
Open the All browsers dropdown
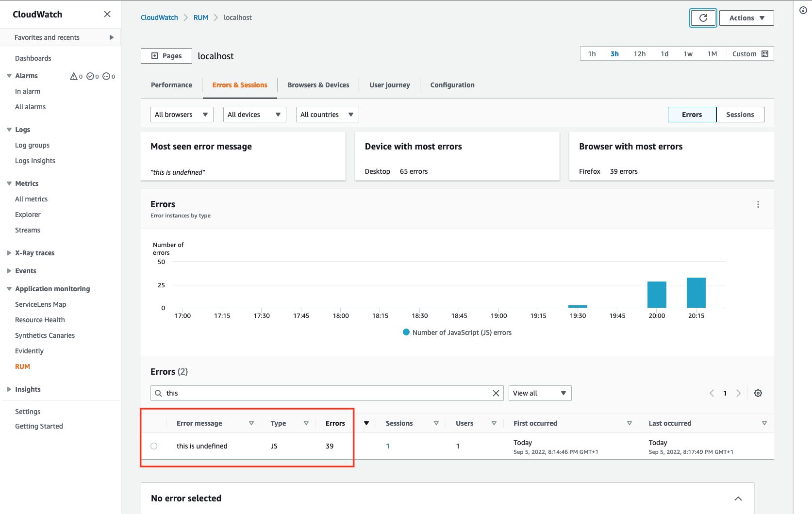coord(182,115)
